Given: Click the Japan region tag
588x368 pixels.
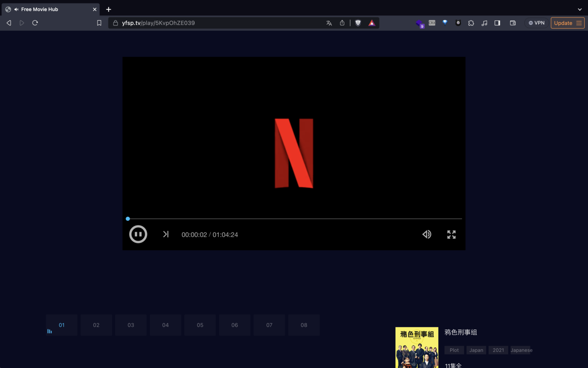Looking at the screenshot, I should 476,350.
